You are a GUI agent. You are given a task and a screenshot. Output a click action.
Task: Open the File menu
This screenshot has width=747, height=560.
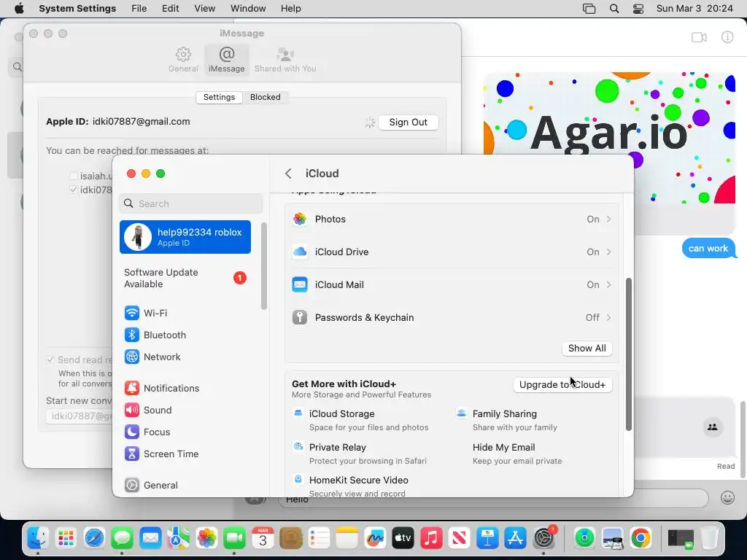tap(139, 9)
